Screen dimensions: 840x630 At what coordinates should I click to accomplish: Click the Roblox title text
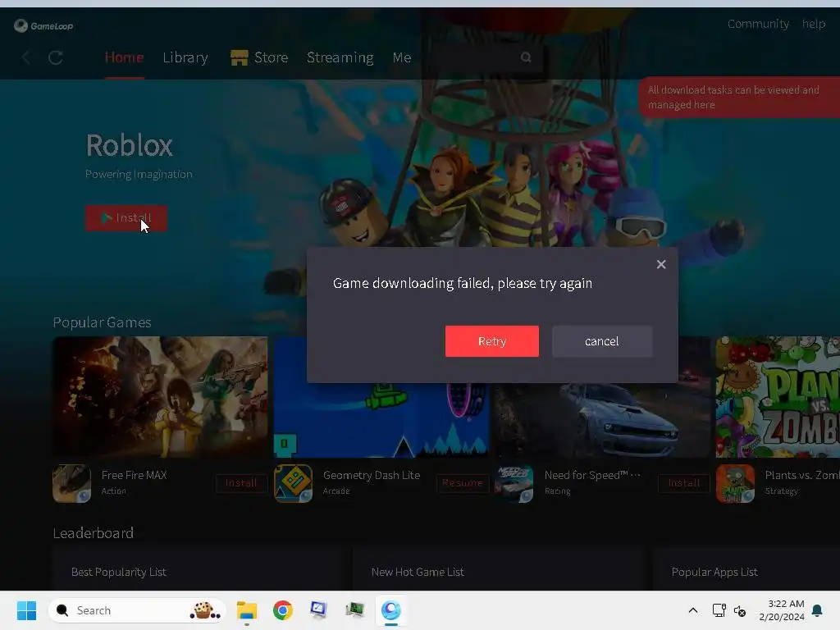coord(129,145)
